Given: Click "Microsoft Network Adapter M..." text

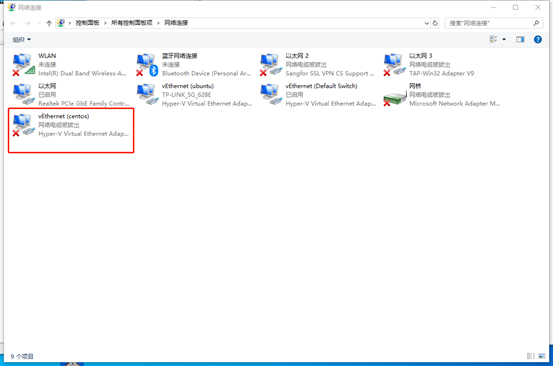Looking at the screenshot, I should point(454,103).
